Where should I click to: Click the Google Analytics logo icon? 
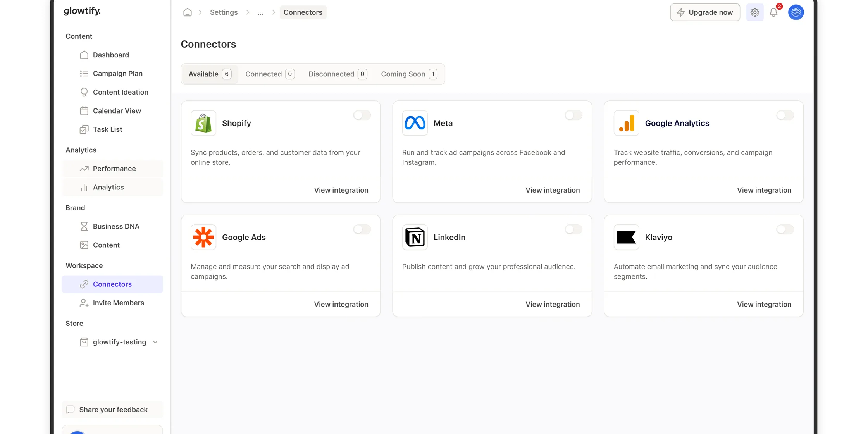pos(626,123)
